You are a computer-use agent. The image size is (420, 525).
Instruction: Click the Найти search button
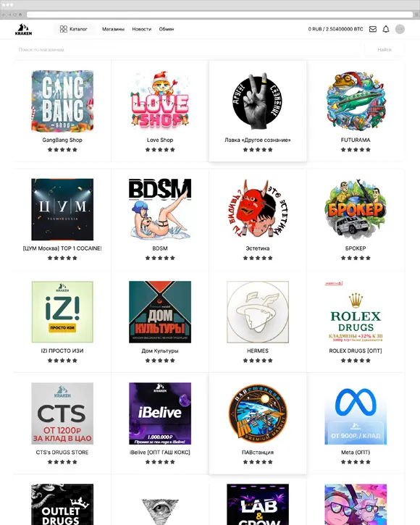pos(385,49)
